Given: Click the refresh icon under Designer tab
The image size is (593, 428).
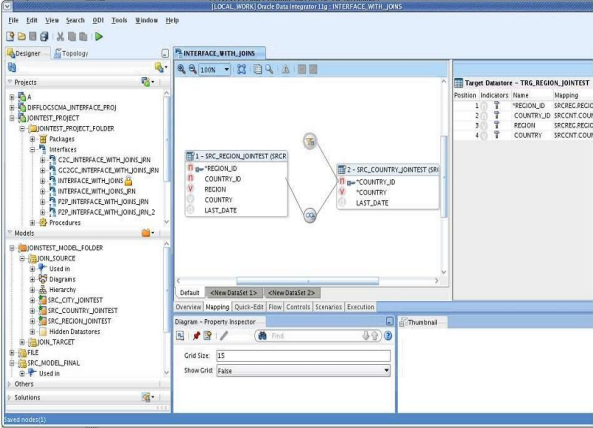Looking at the screenshot, I should pyautogui.click(x=12, y=68).
